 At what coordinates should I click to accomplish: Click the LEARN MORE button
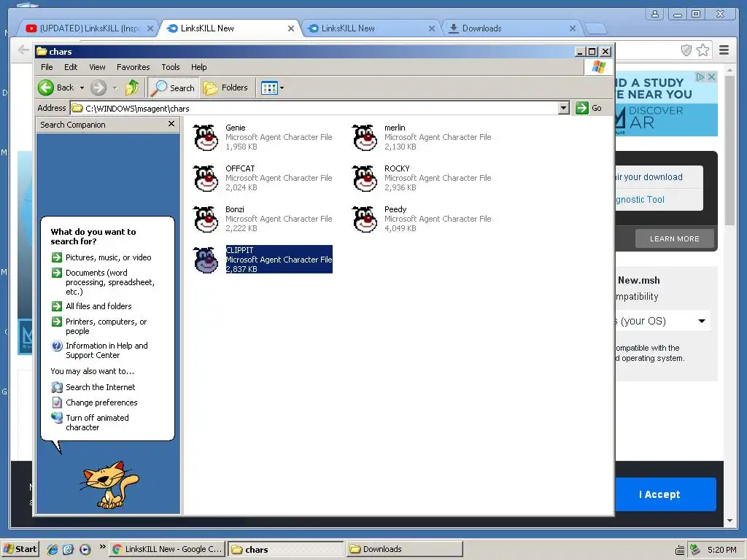tap(675, 238)
